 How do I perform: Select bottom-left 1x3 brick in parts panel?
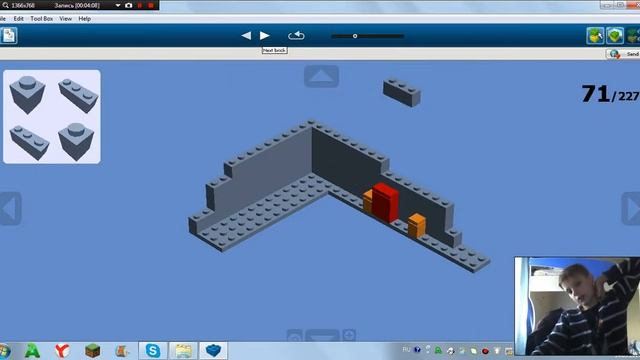pyautogui.click(x=29, y=142)
